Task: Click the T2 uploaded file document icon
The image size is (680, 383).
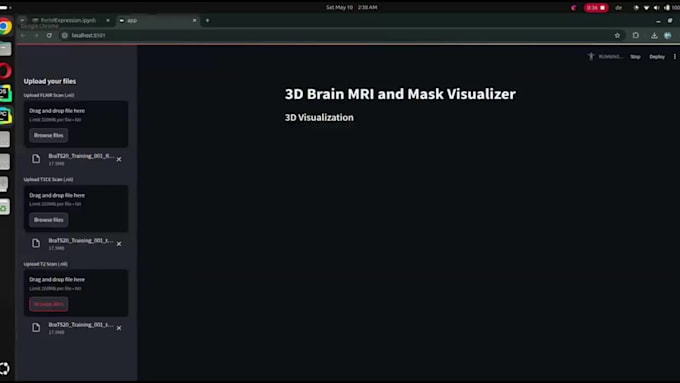Action: click(36, 327)
